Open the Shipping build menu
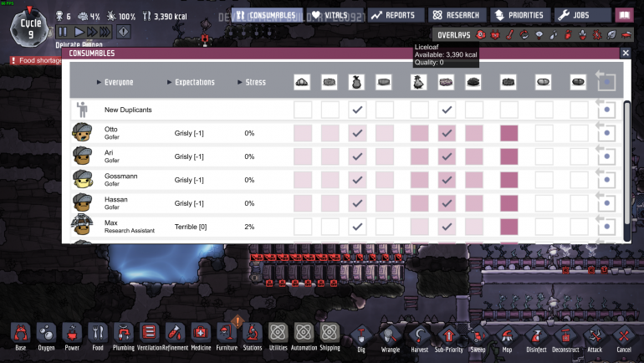This screenshot has height=363, width=644. [x=330, y=337]
